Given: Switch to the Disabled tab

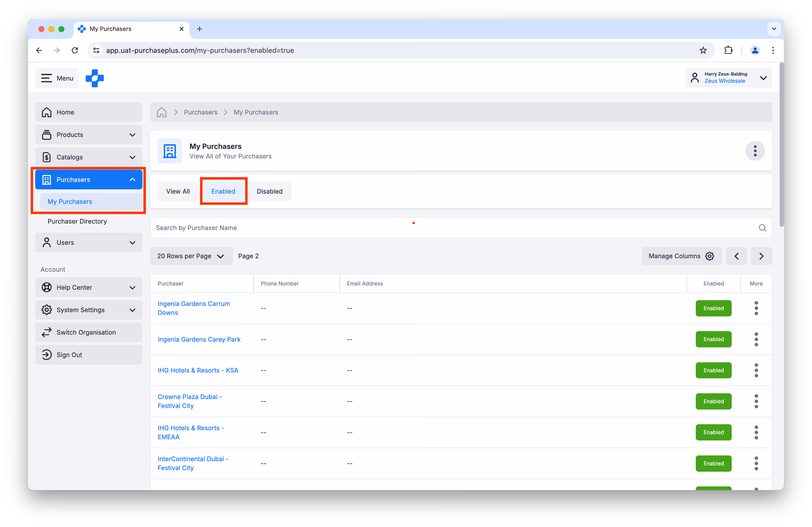Looking at the screenshot, I should click(270, 191).
